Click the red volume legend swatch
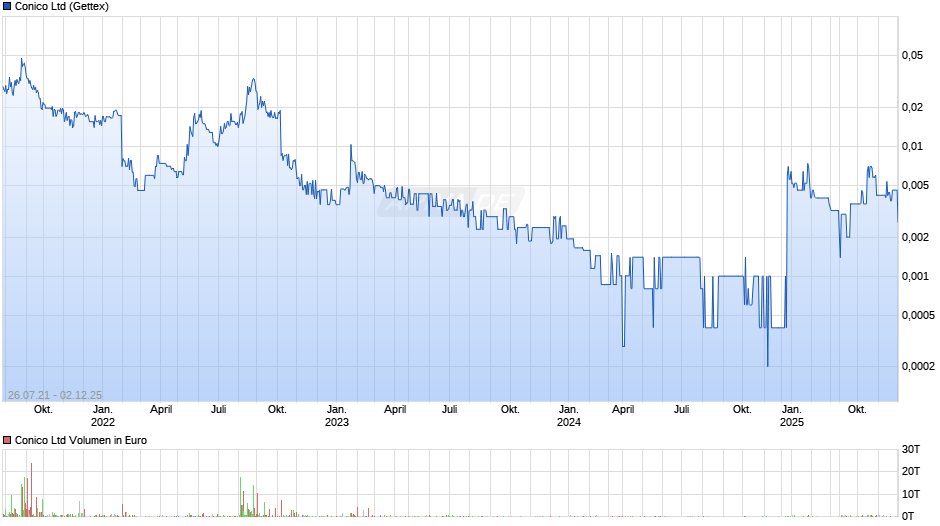The image size is (940, 526). tap(7, 440)
